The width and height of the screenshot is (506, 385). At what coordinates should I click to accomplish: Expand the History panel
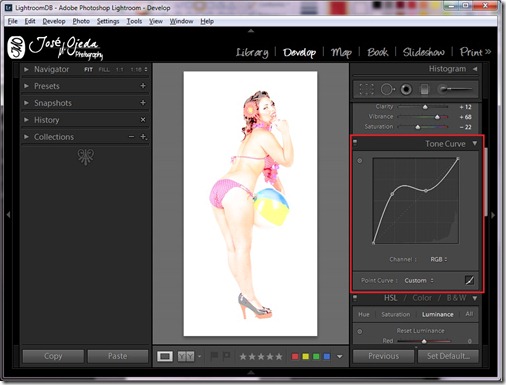click(x=26, y=120)
